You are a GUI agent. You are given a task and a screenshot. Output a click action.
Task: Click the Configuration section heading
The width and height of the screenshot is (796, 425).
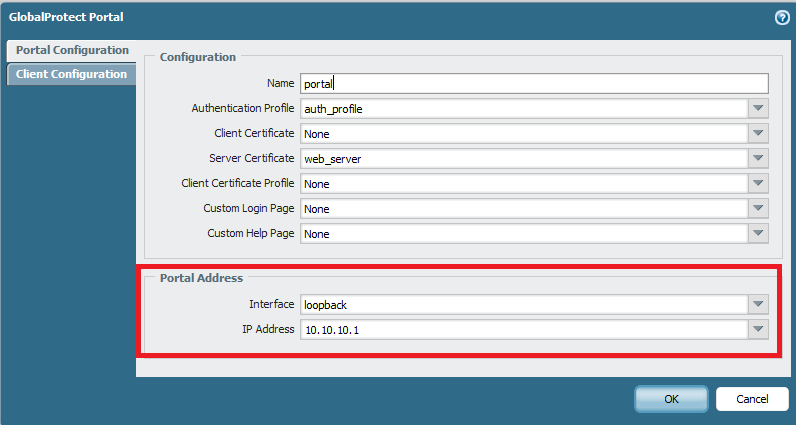[x=198, y=57]
